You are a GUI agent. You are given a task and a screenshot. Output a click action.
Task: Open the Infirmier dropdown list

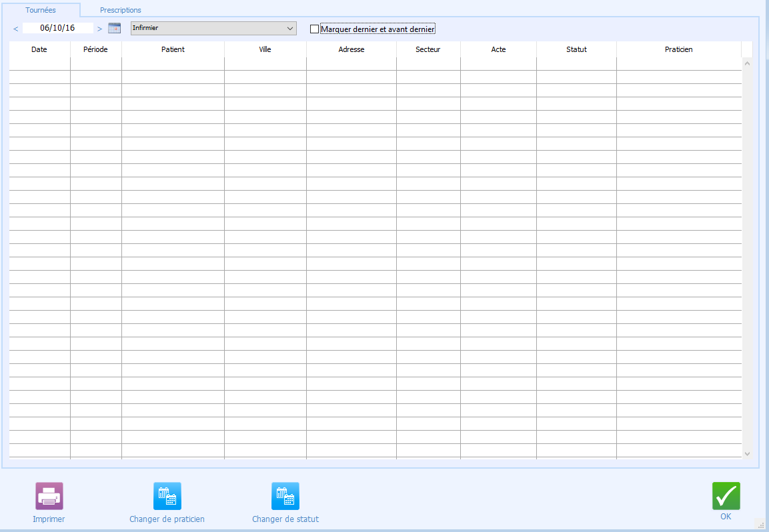coord(213,28)
